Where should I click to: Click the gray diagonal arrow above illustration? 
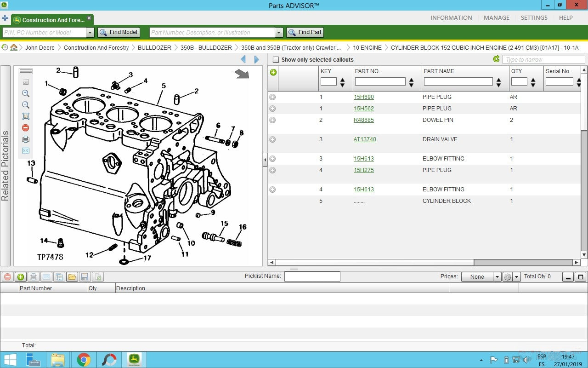point(242,74)
